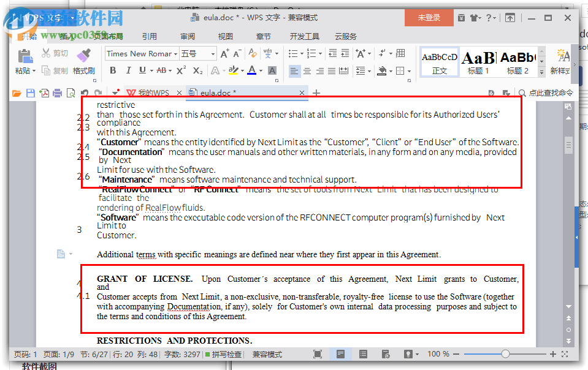The width and height of the screenshot is (588, 370).
Task: Click the strikethrough icon
Action: click(x=162, y=70)
